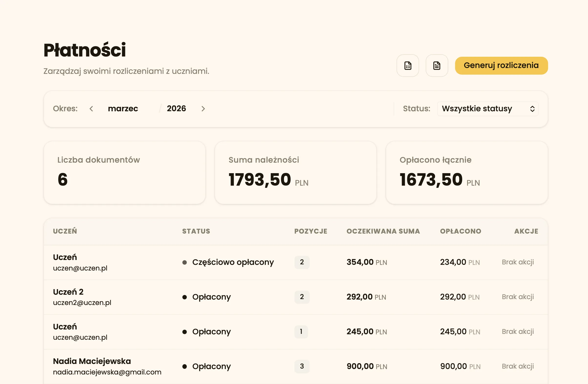Screen dimensions: 588x384
Task: Click the nadia.maciejewska@gmail.com email
Action: [x=107, y=372]
